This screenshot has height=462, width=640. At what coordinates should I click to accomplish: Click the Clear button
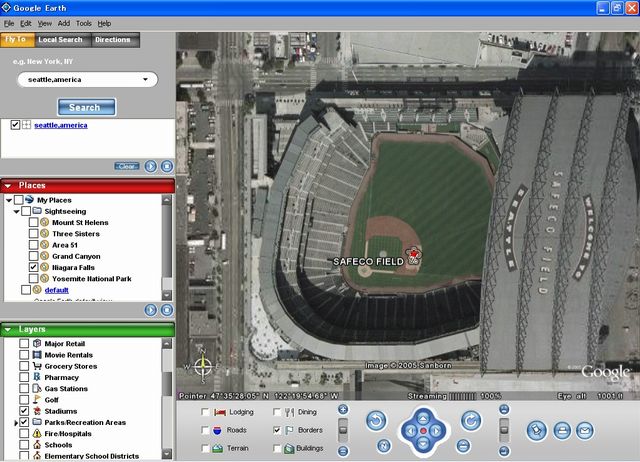(x=127, y=166)
